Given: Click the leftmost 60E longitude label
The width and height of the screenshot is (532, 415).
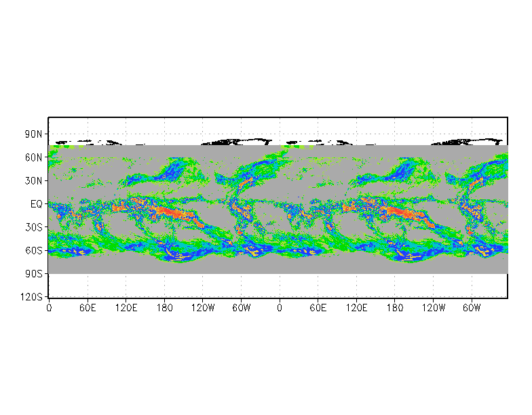Looking at the screenshot, I should coord(88,308).
